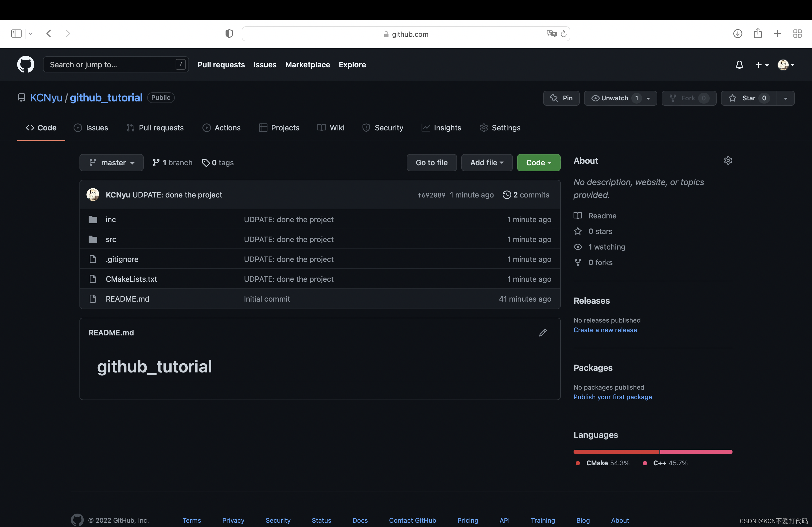Switch to the Security tab

383,127
